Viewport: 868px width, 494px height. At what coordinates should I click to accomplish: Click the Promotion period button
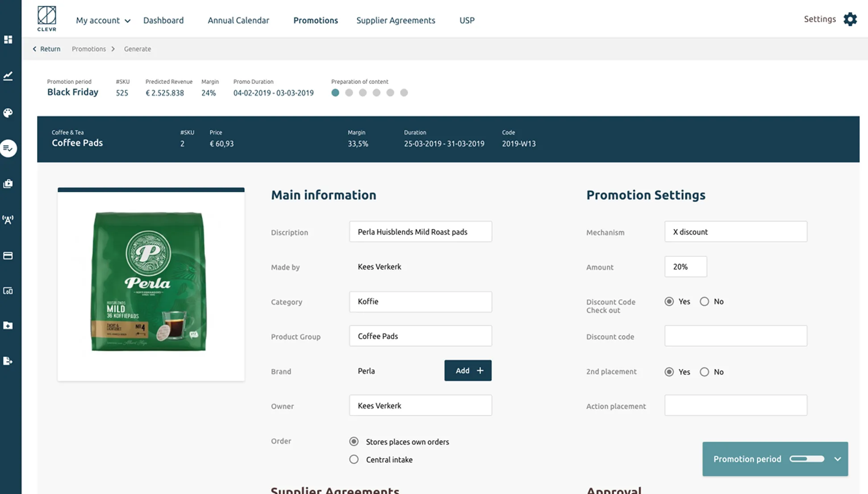(x=775, y=459)
